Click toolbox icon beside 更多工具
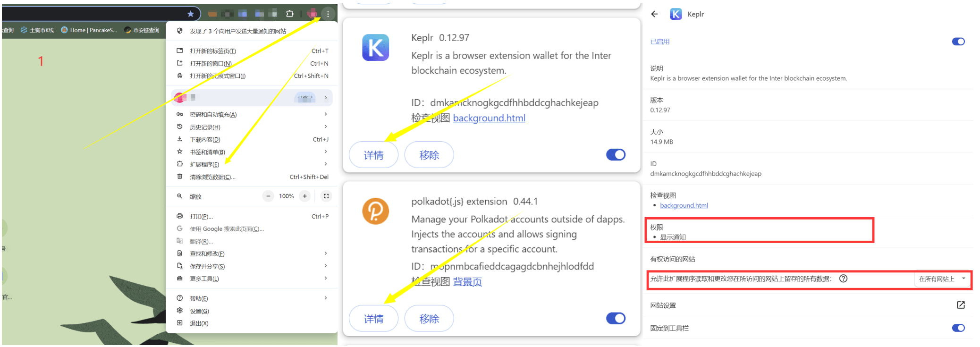Screen dimensions: 980x347 point(179,278)
